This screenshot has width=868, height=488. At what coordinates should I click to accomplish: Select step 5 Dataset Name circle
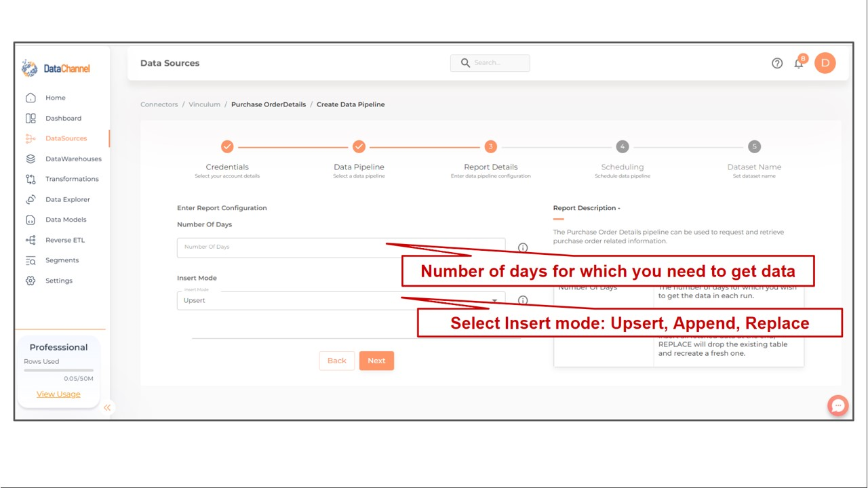coord(754,146)
